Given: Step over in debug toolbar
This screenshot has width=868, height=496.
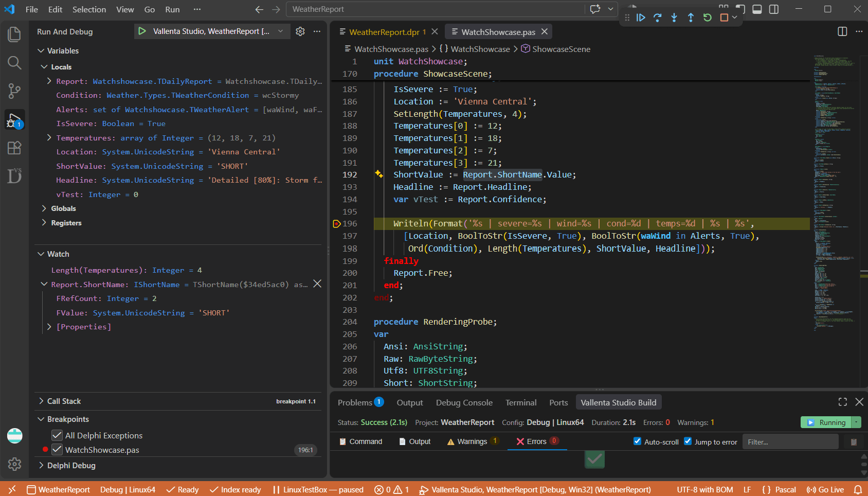Looking at the screenshot, I should (x=657, y=17).
